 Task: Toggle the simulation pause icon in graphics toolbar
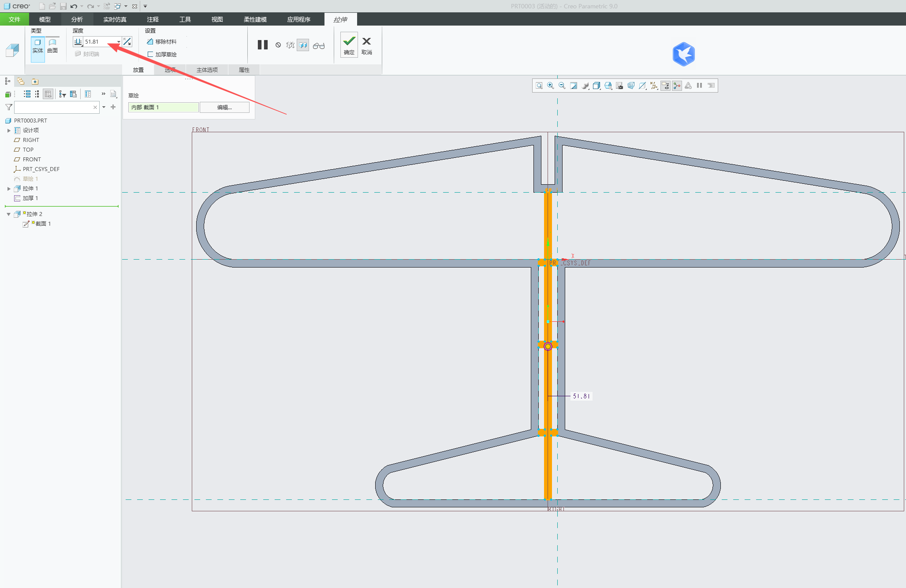click(x=700, y=86)
